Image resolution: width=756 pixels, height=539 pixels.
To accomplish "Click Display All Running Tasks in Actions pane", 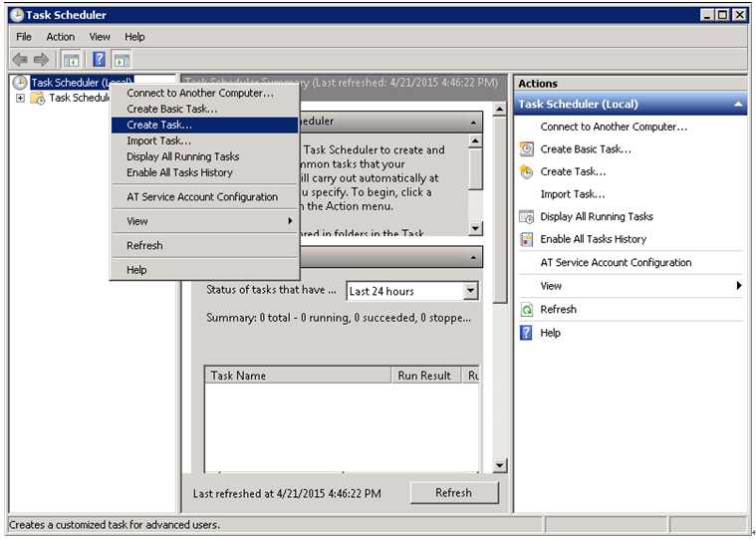I will coord(597,217).
